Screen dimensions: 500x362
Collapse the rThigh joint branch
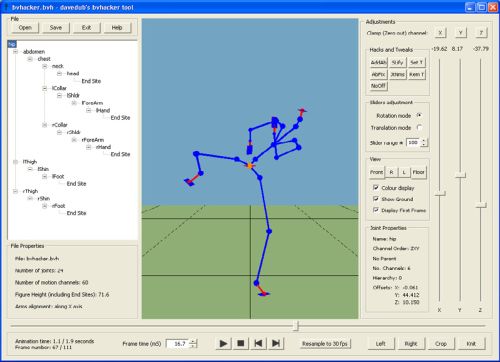coord(15,191)
